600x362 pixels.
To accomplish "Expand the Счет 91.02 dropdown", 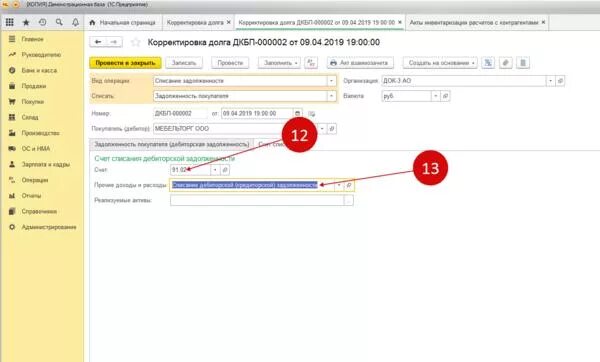I will (x=215, y=170).
